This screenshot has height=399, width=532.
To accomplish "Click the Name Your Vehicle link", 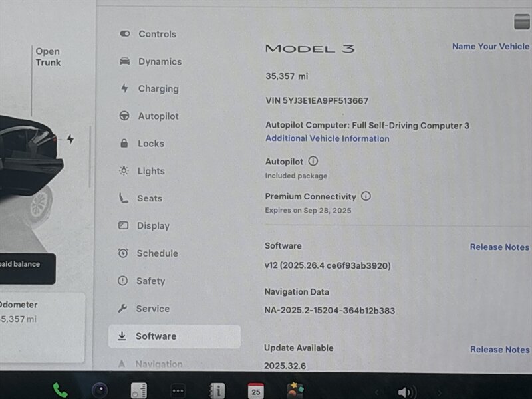I will pyautogui.click(x=491, y=46).
